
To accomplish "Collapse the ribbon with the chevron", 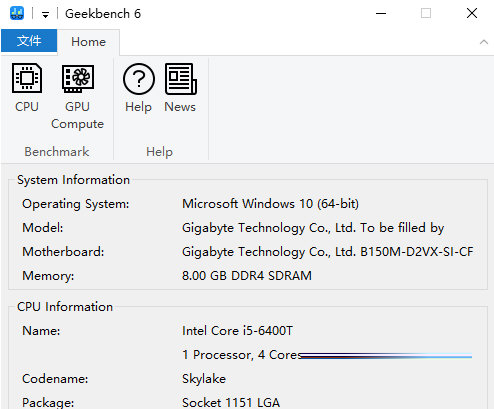I will (484, 42).
